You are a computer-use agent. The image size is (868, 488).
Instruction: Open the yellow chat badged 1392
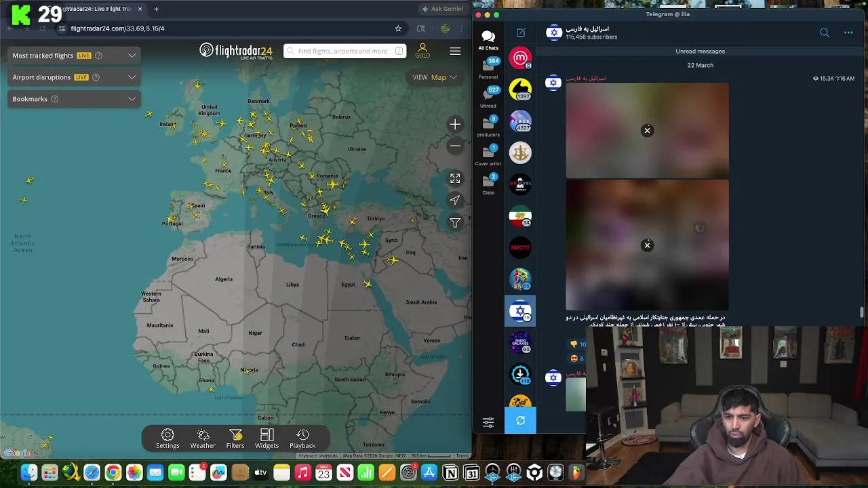(x=520, y=89)
